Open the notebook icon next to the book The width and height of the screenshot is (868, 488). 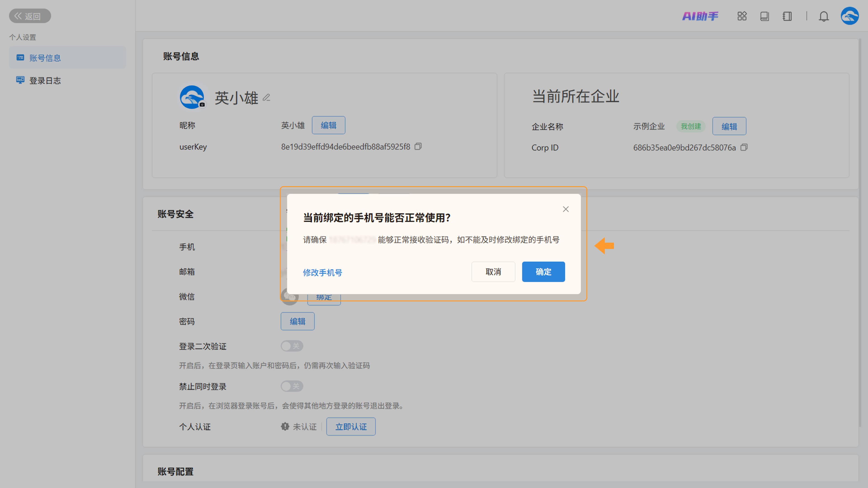point(787,16)
